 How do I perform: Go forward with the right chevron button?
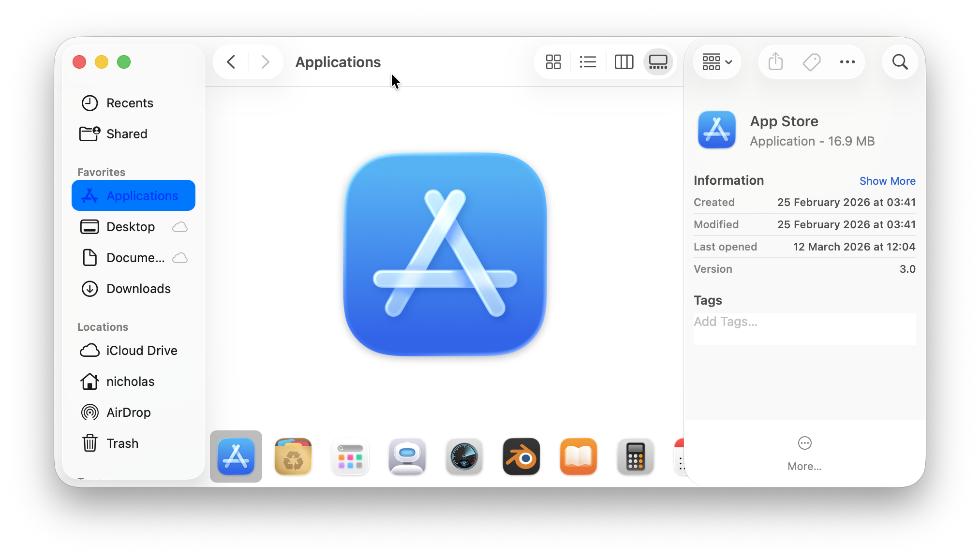click(x=265, y=62)
